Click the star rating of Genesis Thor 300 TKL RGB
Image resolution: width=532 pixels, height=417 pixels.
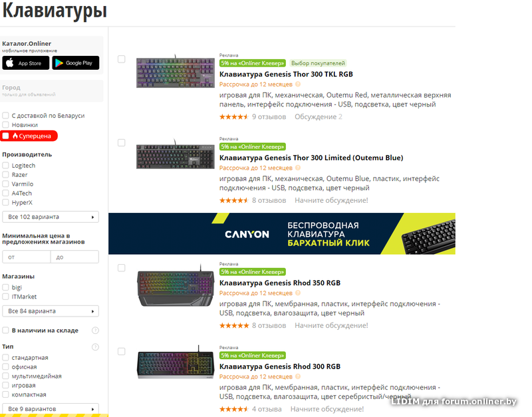(234, 116)
